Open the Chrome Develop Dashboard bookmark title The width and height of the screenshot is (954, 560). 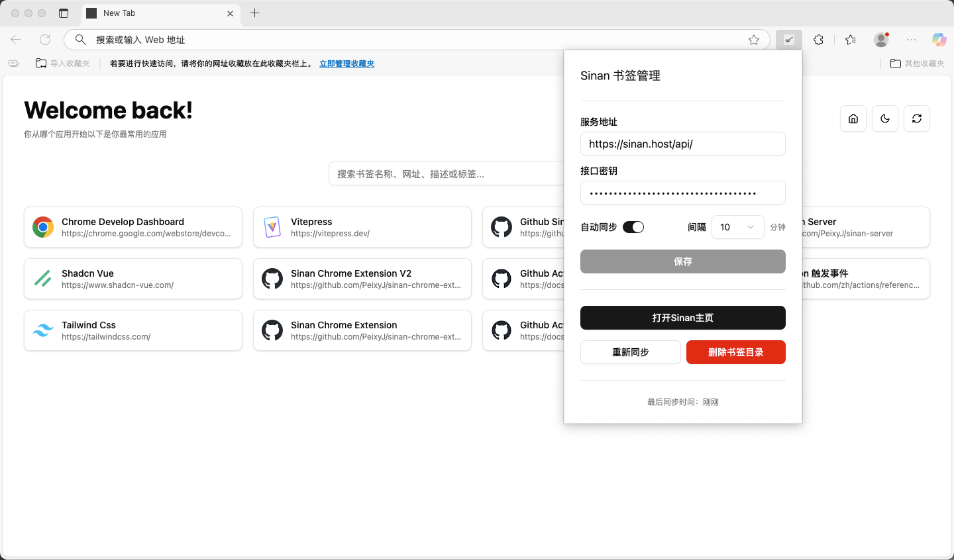tap(123, 222)
